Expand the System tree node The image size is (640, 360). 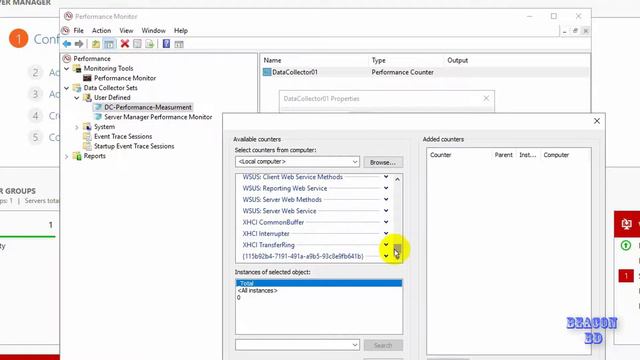coord(77,127)
